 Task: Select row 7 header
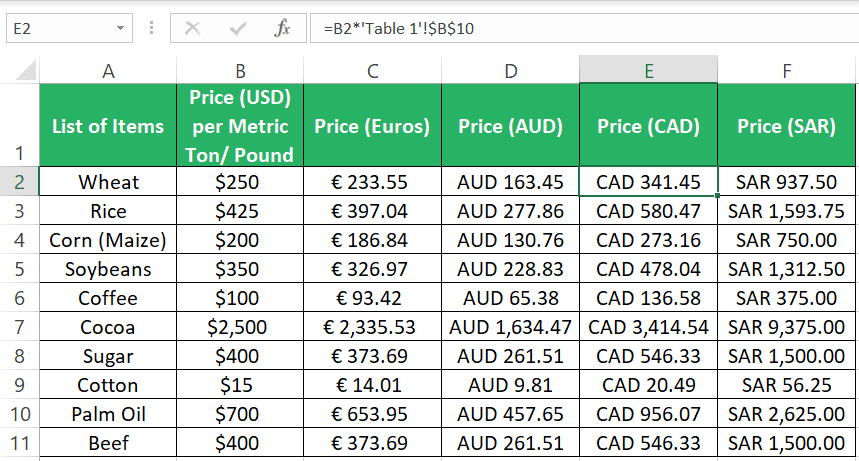point(19,327)
